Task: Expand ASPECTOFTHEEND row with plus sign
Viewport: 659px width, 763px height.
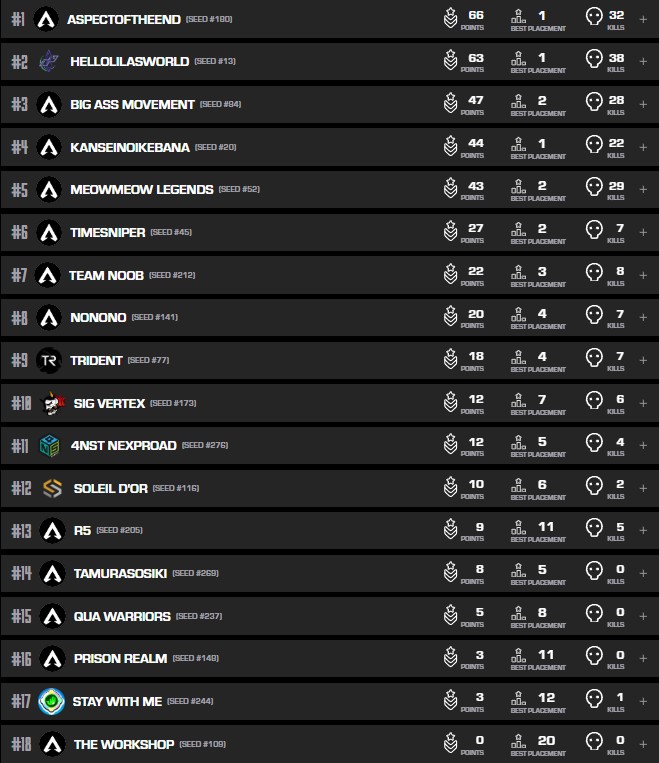Action: point(643,19)
